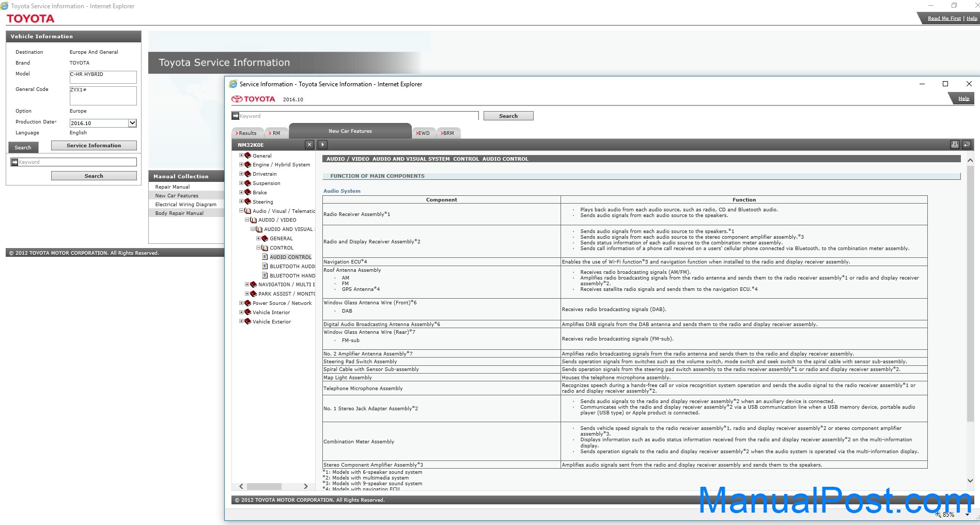This screenshot has width=980, height=525.
Task: Click the content vertical scrollbar down arrow
Action: pos(970,481)
